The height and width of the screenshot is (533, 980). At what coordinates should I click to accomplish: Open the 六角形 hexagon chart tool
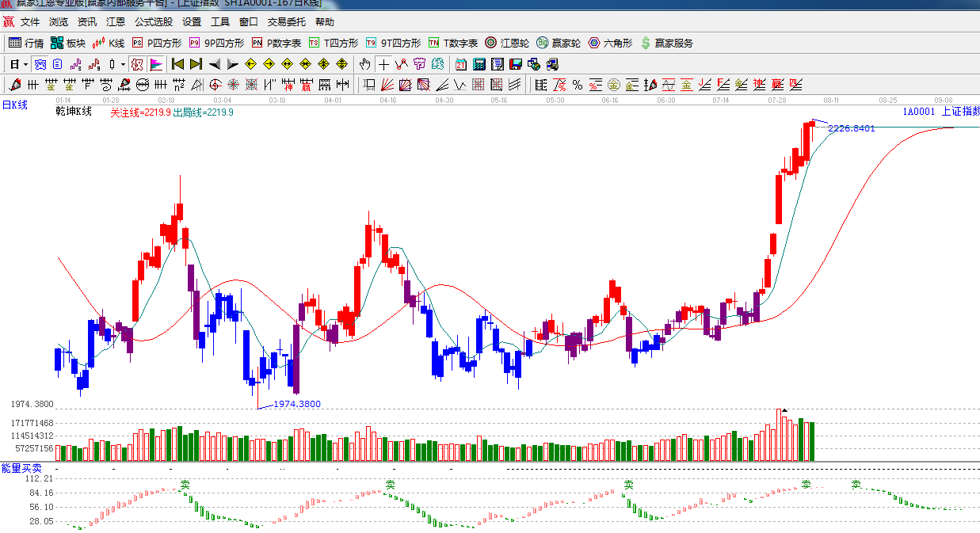610,43
